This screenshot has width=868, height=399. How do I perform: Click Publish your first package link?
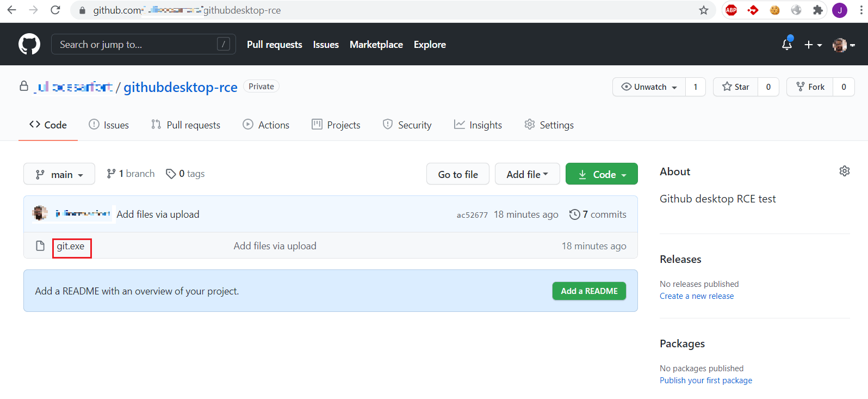pyautogui.click(x=706, y=380)
